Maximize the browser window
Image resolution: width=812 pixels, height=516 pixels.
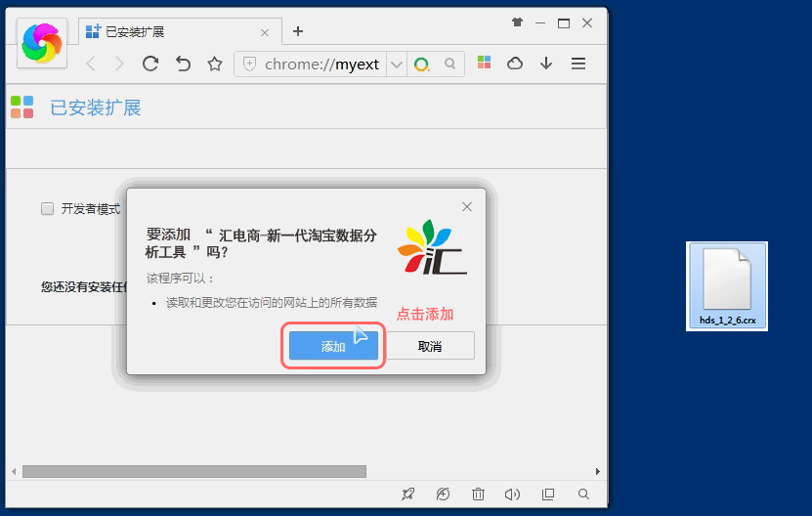pos(564,22)
